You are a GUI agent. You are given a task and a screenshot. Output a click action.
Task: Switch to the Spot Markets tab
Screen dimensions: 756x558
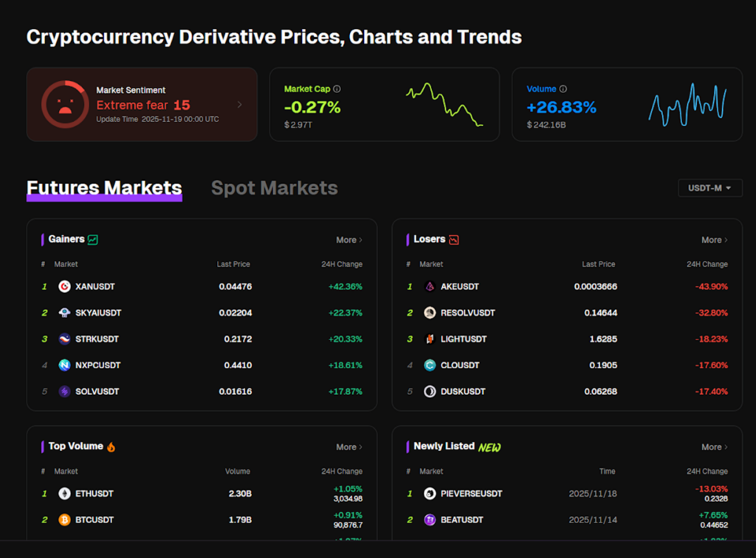(x=274, y=187)
